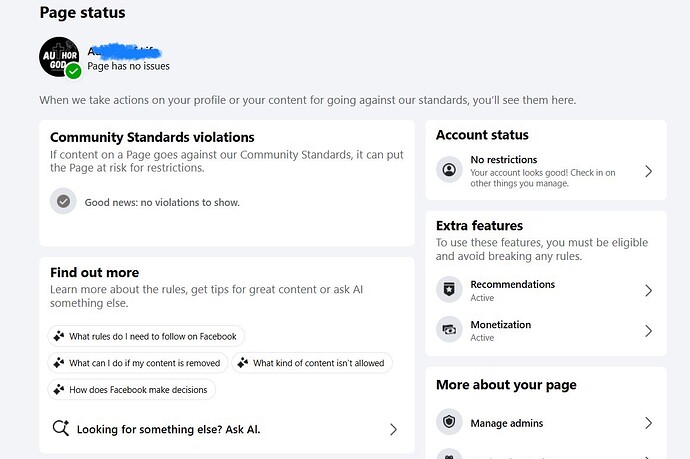Screen dimensions: 690x459
Task: Click the gray no-violations checkmark icon
Action: tap(64, 201)
